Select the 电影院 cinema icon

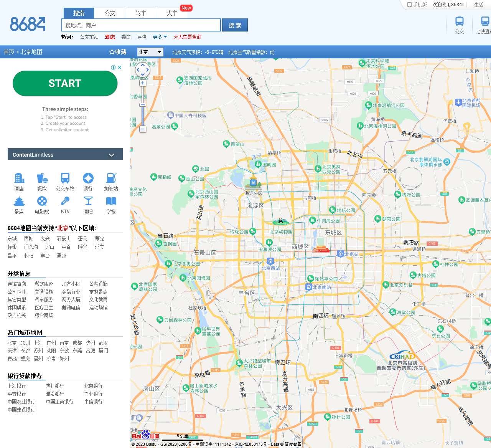pos(42,201)
